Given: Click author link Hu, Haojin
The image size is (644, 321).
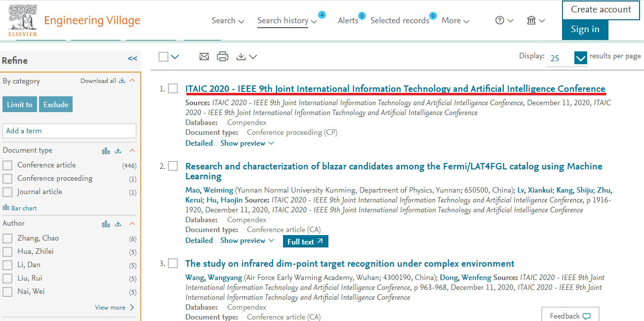Looking at the screenshot, I should coord(225,200).
